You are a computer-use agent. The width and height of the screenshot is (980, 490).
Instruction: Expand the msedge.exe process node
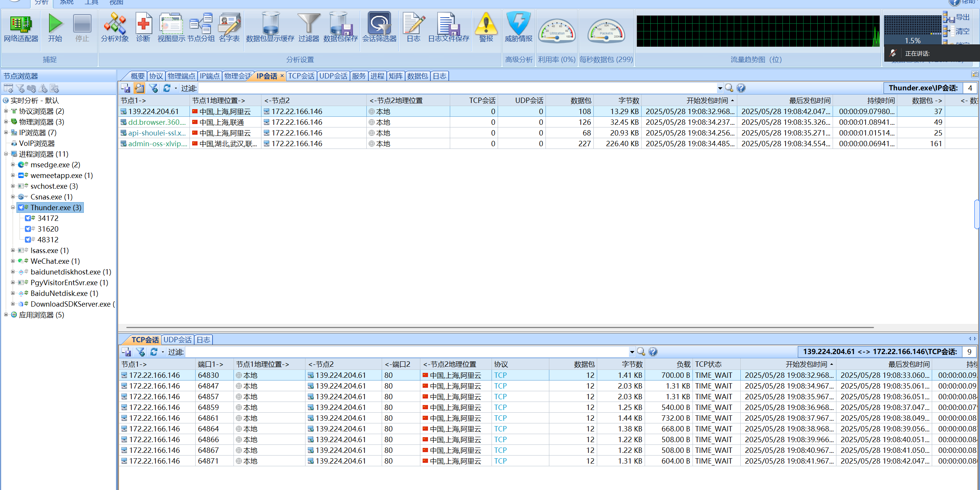tap(13, 165)
